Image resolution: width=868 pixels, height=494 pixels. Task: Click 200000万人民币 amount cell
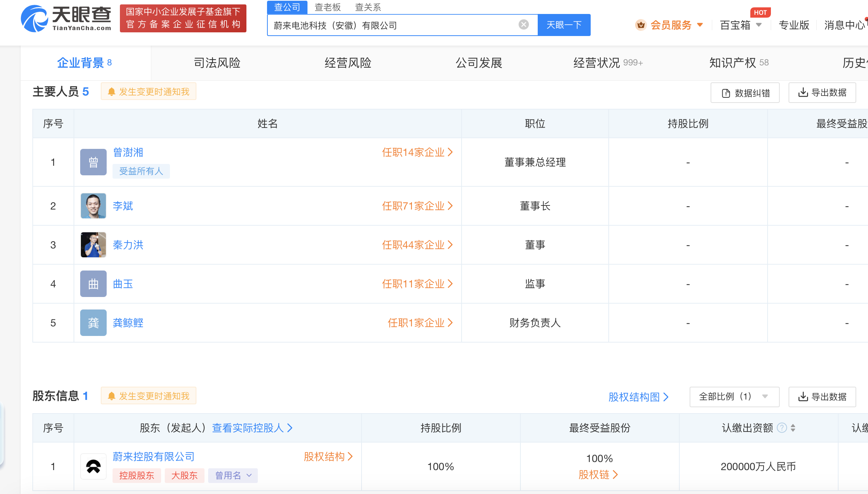tap(758, 466)
